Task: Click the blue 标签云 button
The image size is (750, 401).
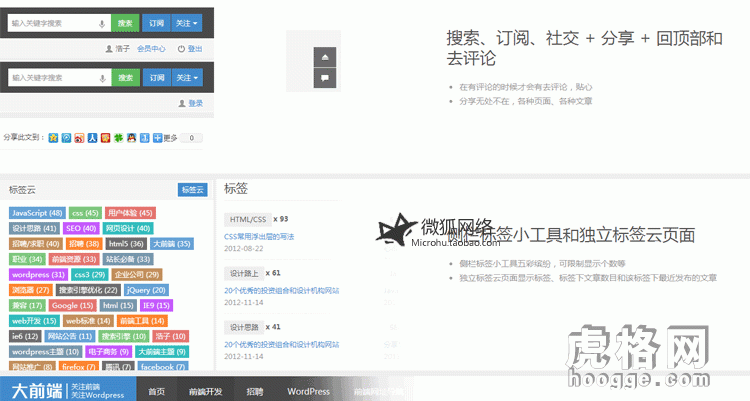Action: 192,189
